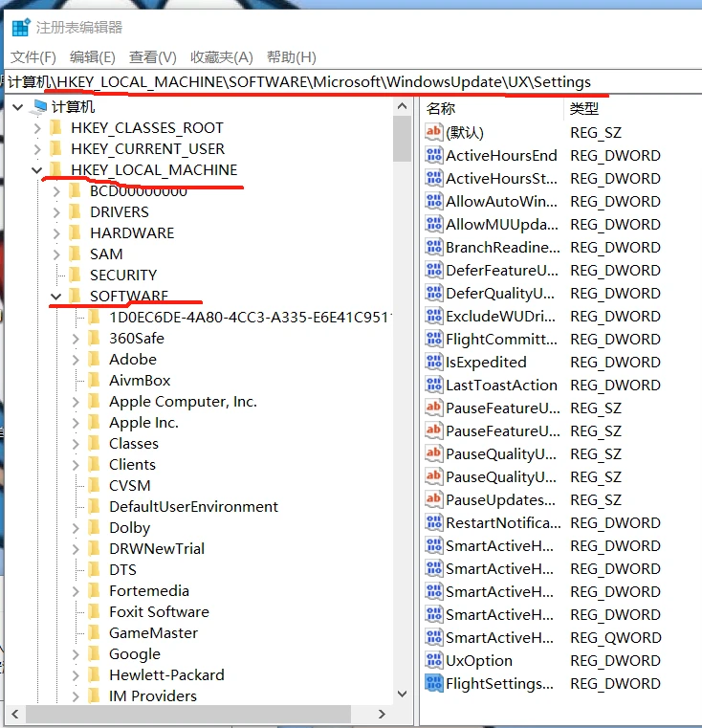Click the PauseUpdates... string icon
Viewport: 702px width, 728px height.
(434, 499)
